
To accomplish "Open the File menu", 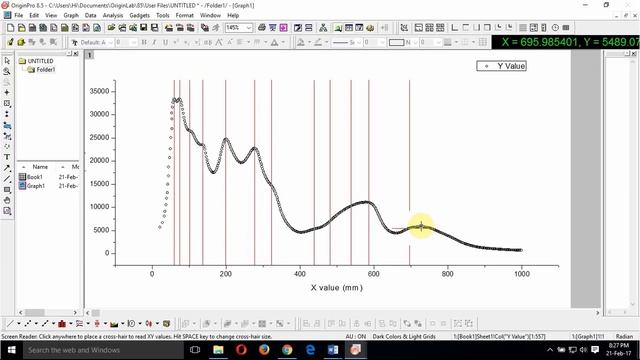I will [x=19, y=15].
